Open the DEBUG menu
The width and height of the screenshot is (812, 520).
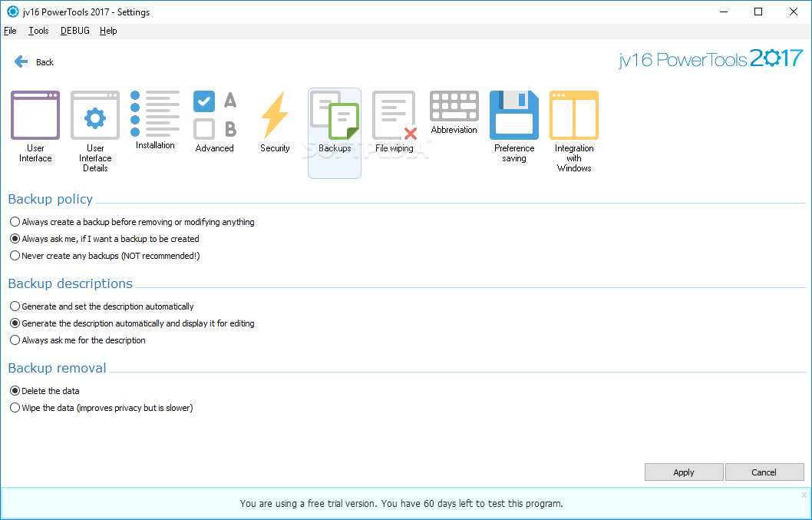pos(75,31)
